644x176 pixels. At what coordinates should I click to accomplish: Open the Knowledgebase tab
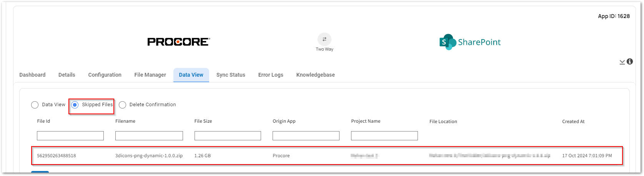pos(316,75)
